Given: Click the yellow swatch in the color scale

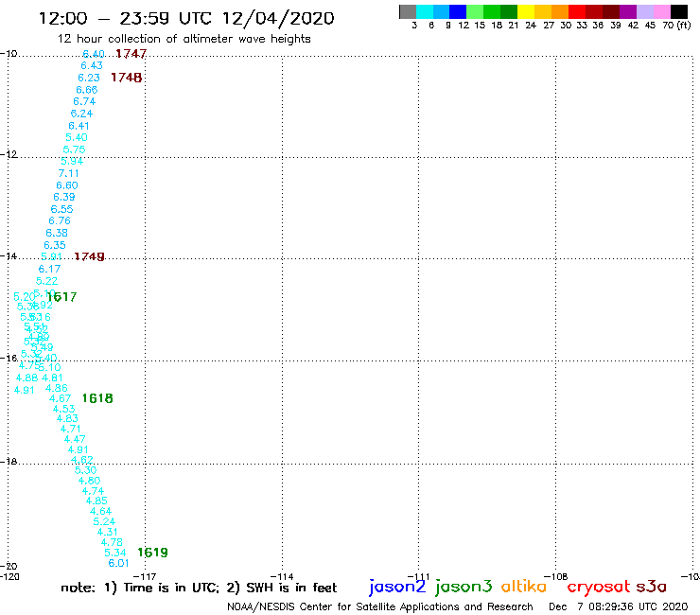Looking at the screenshot, I should 526,11.
